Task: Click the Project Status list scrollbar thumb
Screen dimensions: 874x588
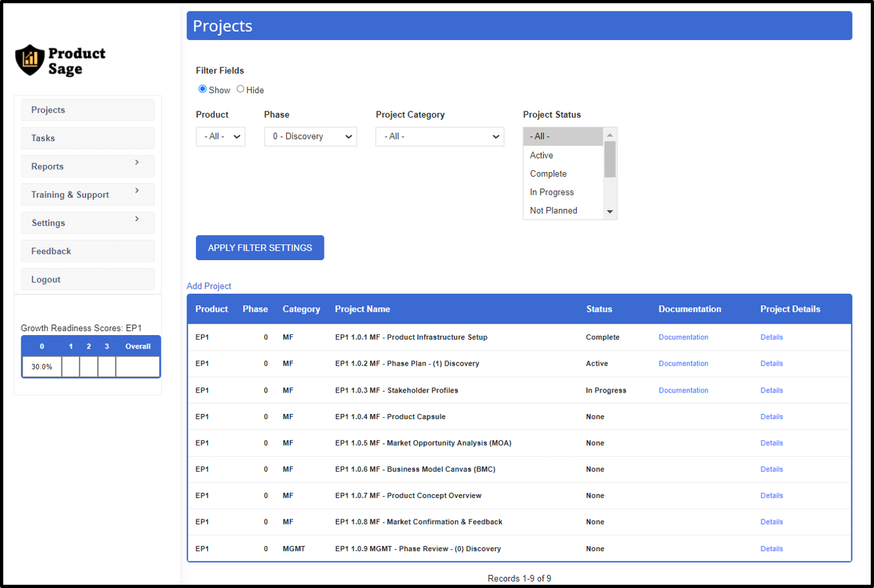Action: 610,159
